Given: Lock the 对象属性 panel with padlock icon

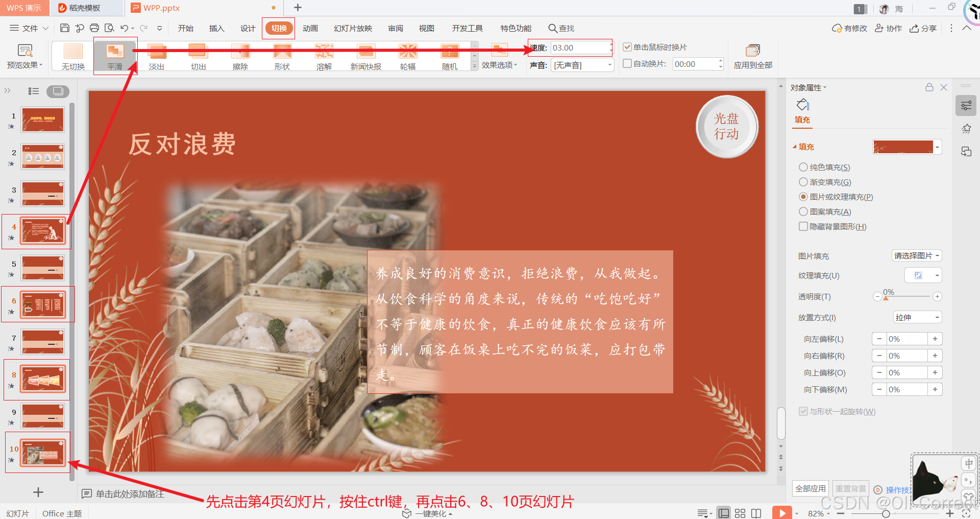Looking at the screenshot, I should [929, 87].
